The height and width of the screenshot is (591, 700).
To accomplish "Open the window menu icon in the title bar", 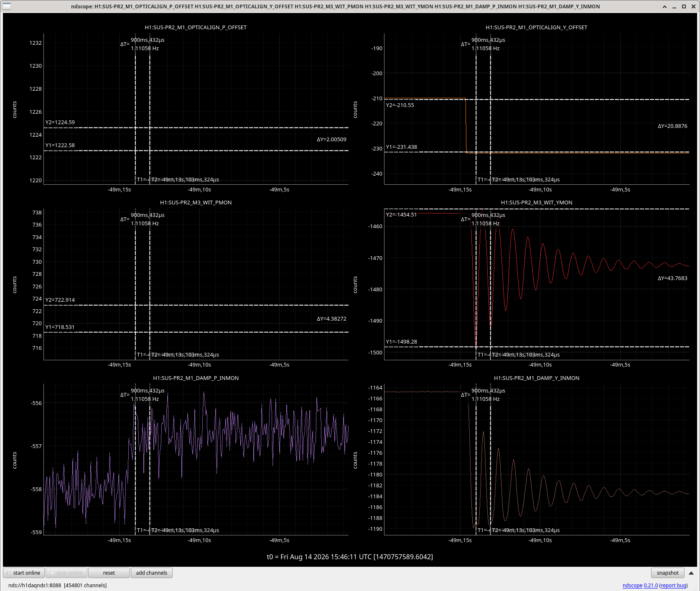I will pyautogui.click(x=7, y=6).
